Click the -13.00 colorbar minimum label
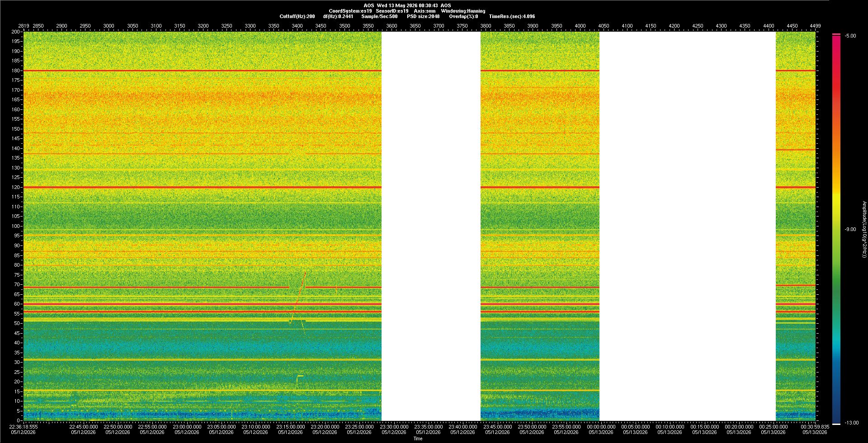 (851, 423)
